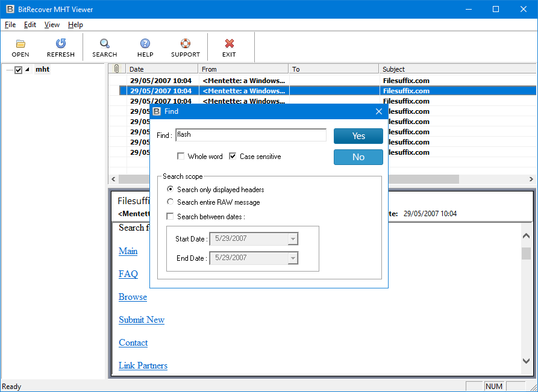Screen dimensions: 538x392
Task: Click the message list horizontal scrollbar right arrow
Action: [x=531, y=179]
